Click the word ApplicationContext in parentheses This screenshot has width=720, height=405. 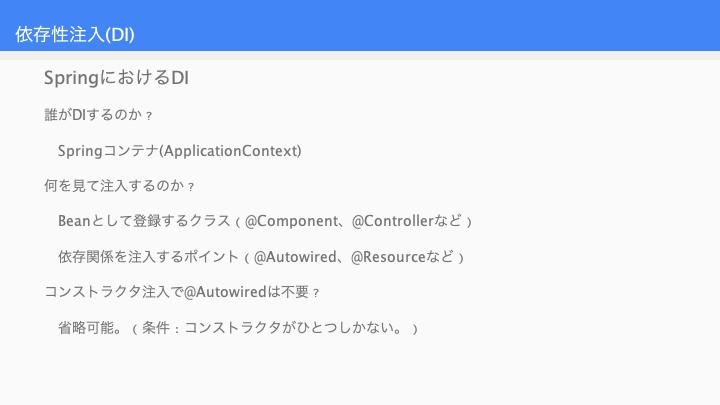[x=230, y=151]
